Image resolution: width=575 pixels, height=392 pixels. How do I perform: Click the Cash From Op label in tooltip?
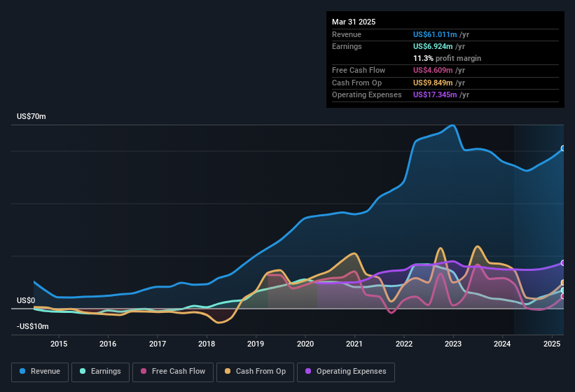point(356,83)
